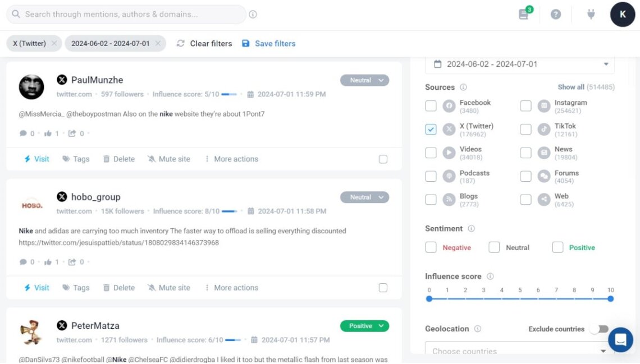Open the Choose countries dropdown
Viewport: 640px width, 364px height.
click(520, 348)
